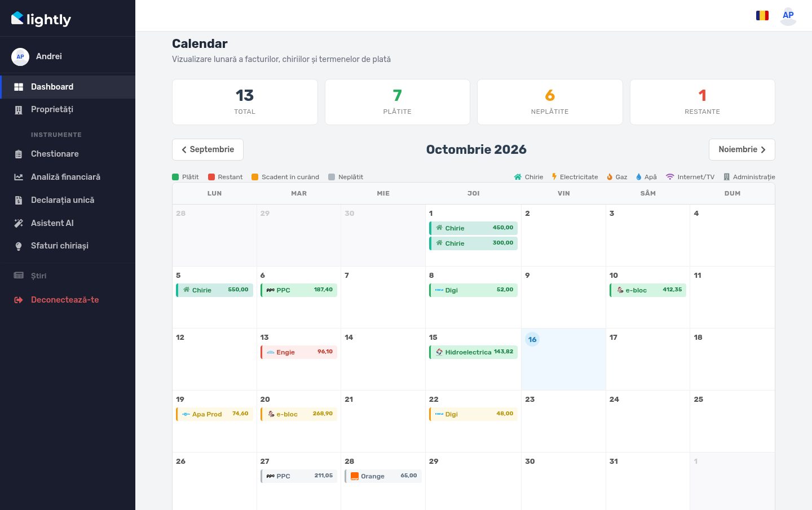Open the Chirie 450,00 entry
Screen dimensions: 812x510
coord(474,228)
